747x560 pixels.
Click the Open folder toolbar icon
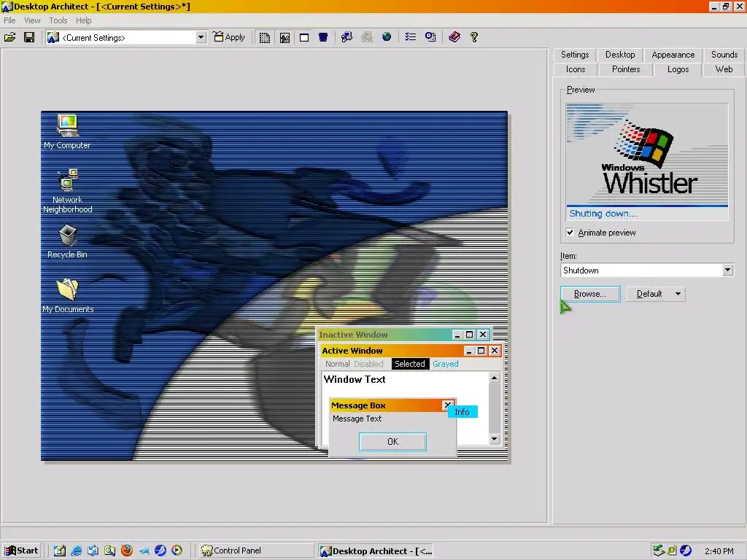pyautogui.click(x=10, y=37)
